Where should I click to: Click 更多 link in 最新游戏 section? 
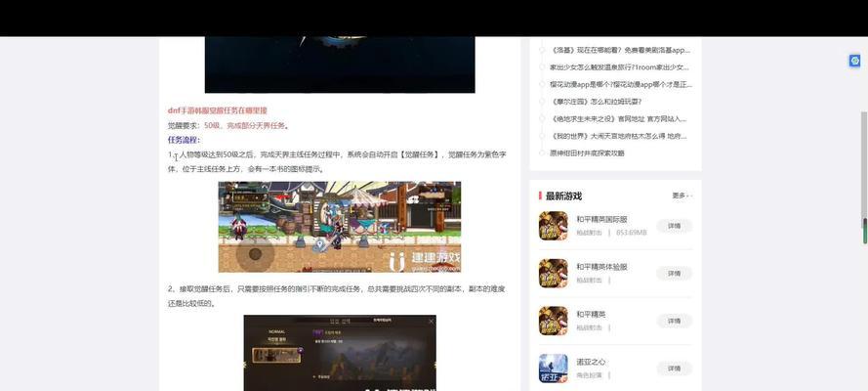(x=682, y=195)
